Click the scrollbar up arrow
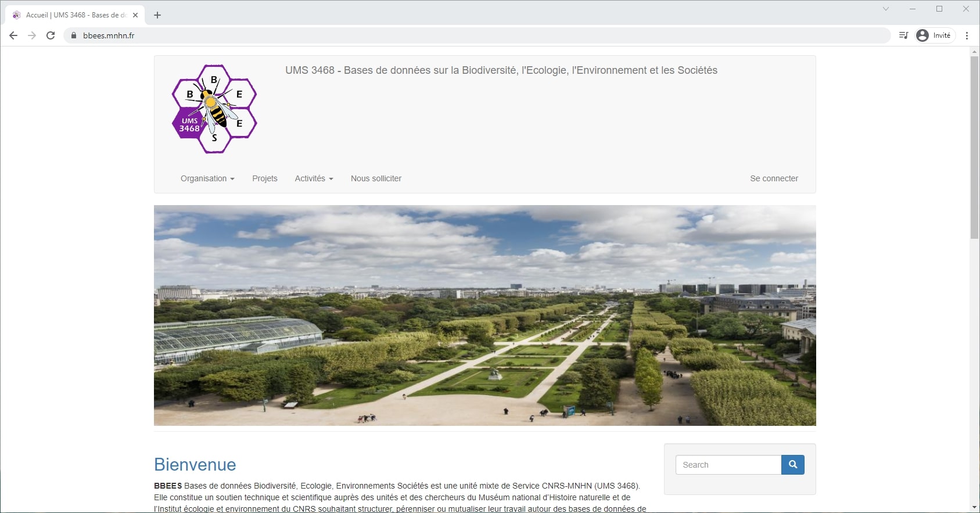 pos(974,52)
